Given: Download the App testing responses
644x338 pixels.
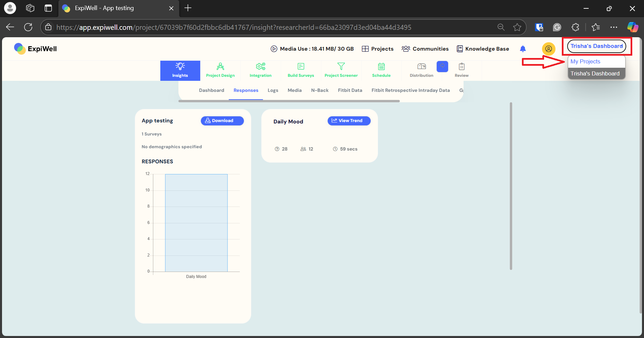Looking at the screenshot, I should [x=222, y=121].
